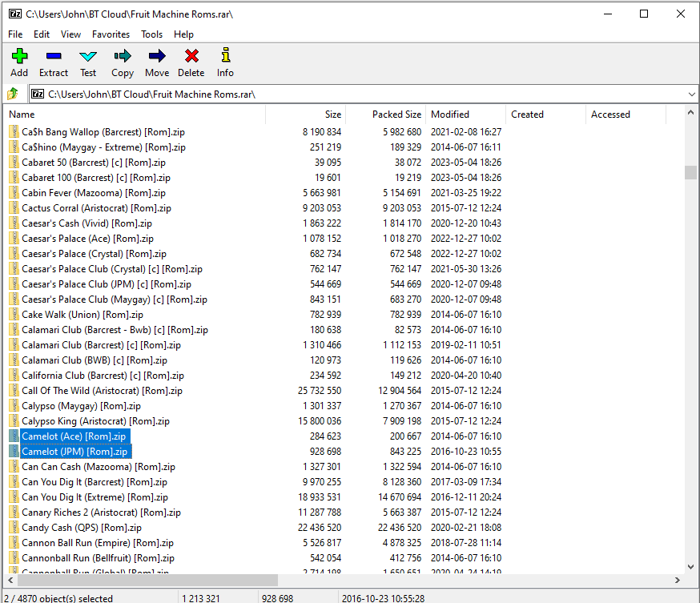The height and width of the screenshot is (603, 700).
Task: Select Caesar's Palace (Ace) [Rom].zip
Action: click(87, 239)
